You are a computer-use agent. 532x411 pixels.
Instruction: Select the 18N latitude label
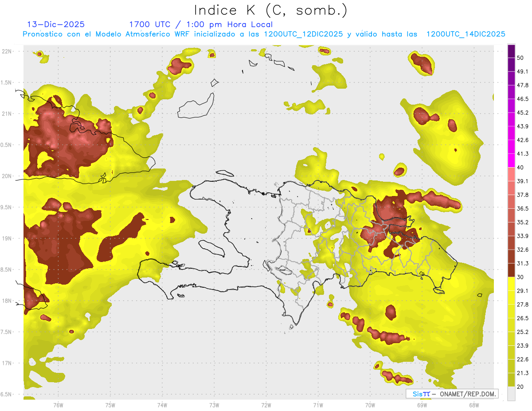click(7, 301)
